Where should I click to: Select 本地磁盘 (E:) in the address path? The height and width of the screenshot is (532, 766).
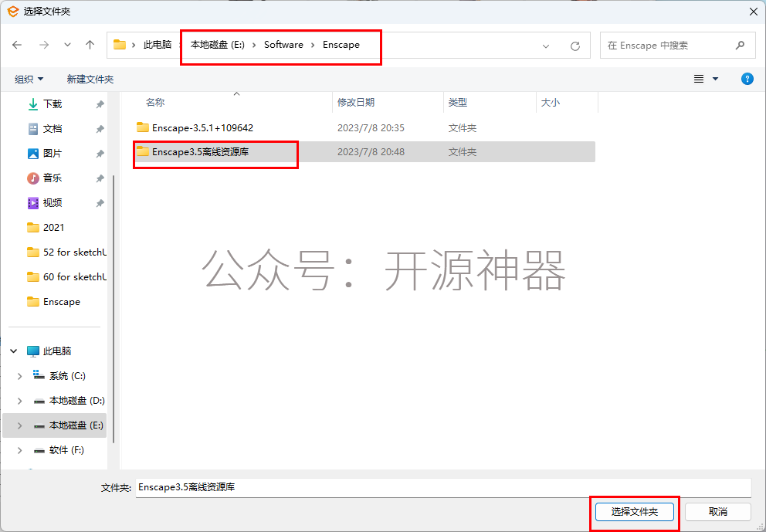click(x=218, y=45)
